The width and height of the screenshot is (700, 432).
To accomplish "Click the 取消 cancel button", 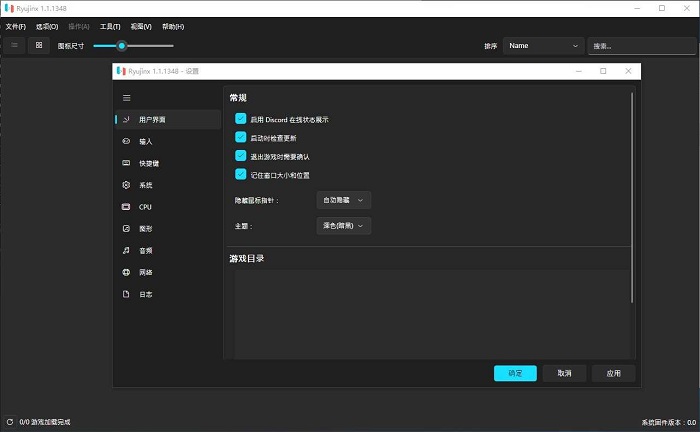I will (x=564, y=373).
